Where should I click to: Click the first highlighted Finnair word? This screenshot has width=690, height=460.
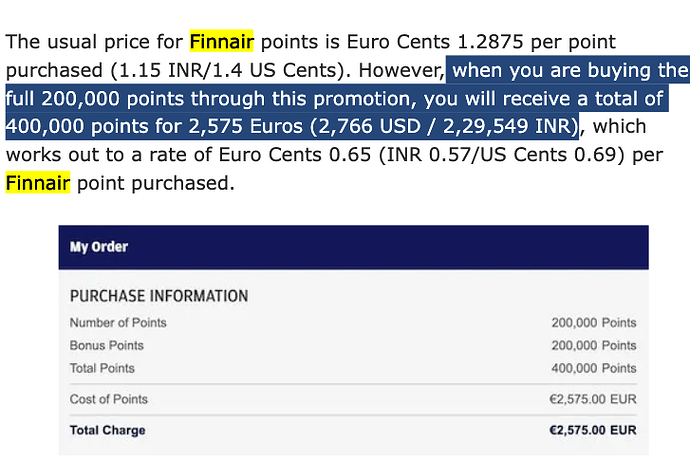(221, 41)
